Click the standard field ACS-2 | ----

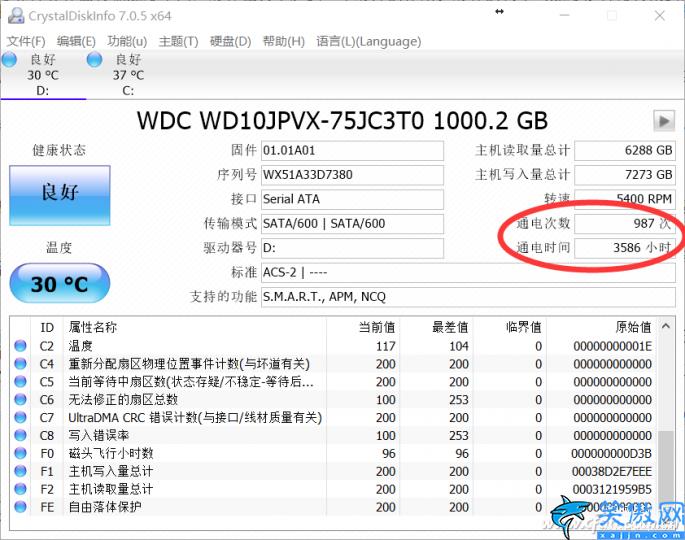click(x=468, y=273)
